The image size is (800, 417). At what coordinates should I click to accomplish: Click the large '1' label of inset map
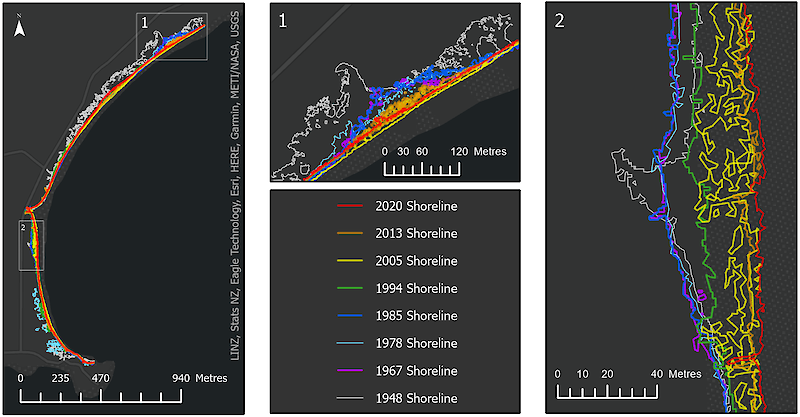pyautogui.click(x=283, y=21)
